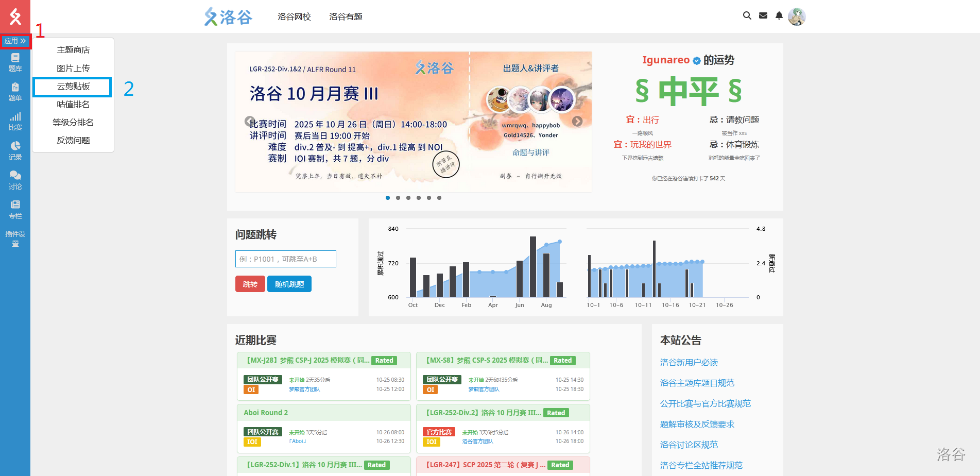
Task: Select the third carousel indicator dot
Action: (408, 198)
